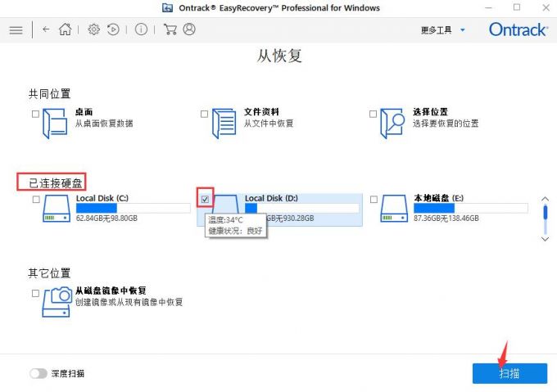Open settings gear icon
This screenshot has height=392, width=557.
click(x=93, y=29)
